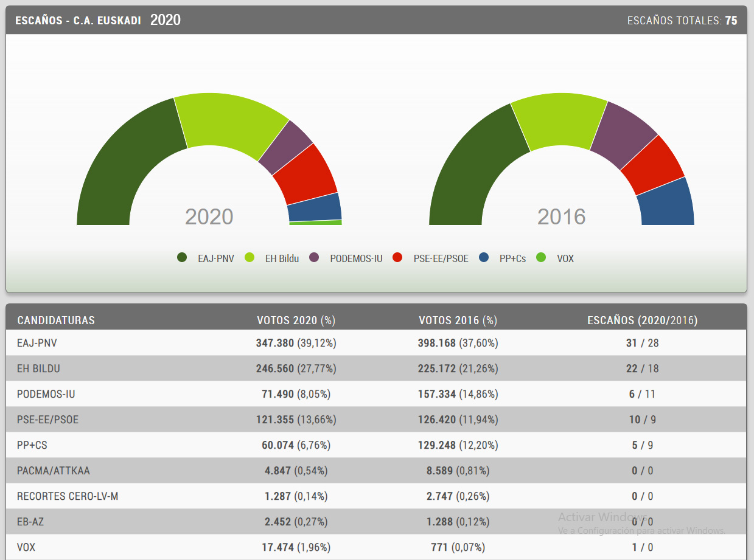Screen dimensions: 754x560
Task: Click the PP+Cs blue legend marker
Action: pos(484,258)
